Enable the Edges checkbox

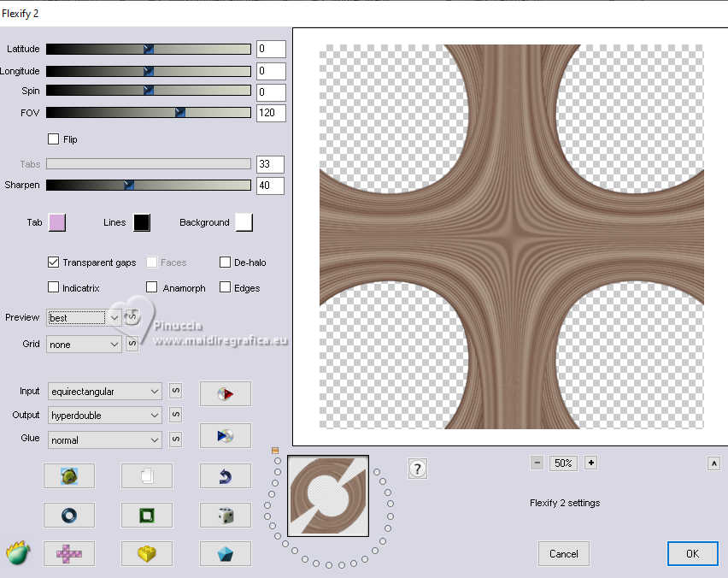225,287
